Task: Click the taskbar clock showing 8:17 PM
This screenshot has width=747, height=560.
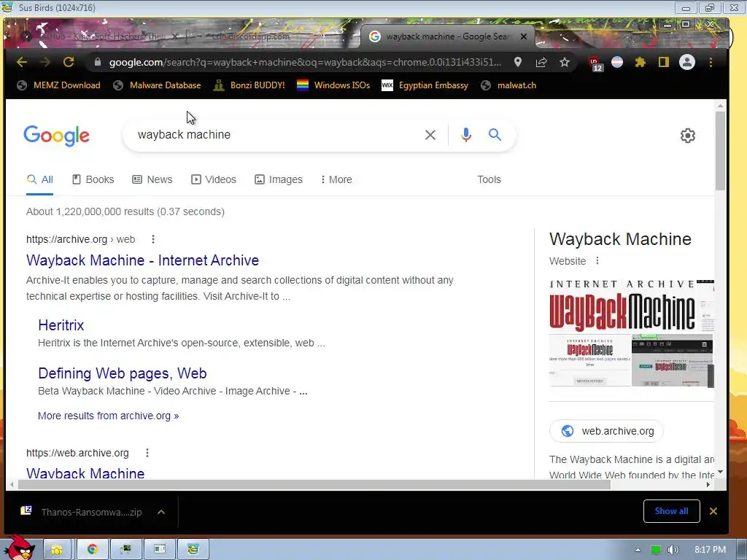Action: pos(710,550)
